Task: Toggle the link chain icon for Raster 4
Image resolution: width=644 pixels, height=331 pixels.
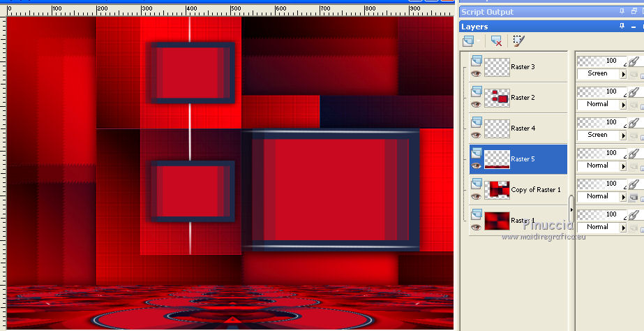Action: [634, 123]
